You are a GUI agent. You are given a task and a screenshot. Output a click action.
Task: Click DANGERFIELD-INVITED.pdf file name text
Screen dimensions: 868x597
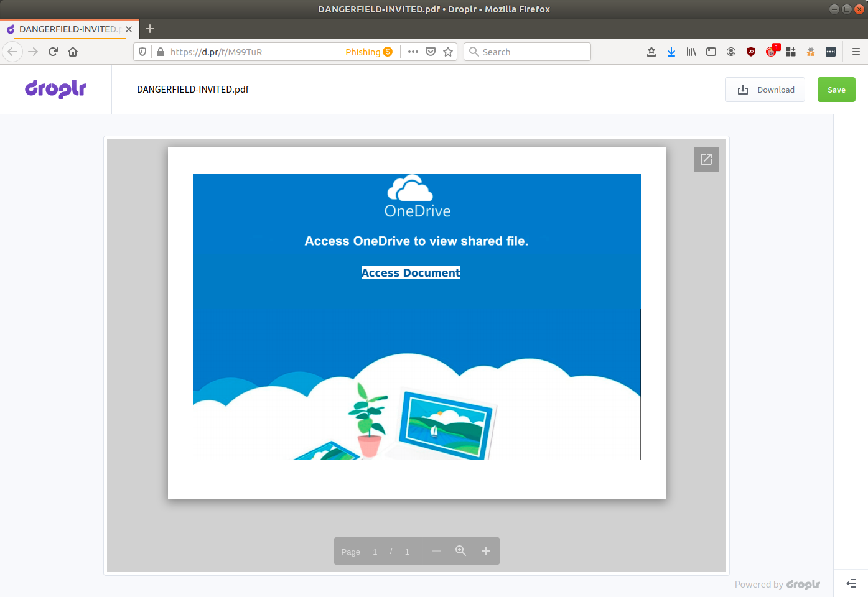pyautogui.click(x=193, y=90)
